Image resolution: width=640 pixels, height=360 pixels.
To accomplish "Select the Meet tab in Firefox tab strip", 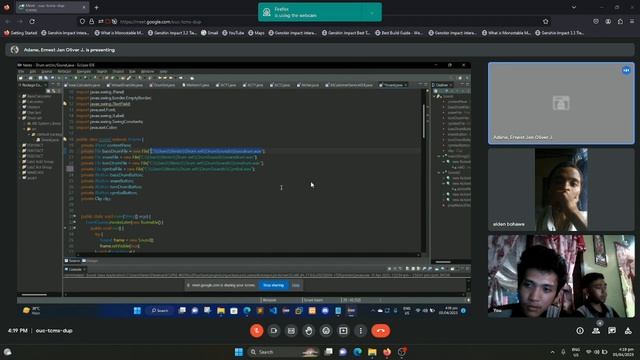I will point(52,7).
